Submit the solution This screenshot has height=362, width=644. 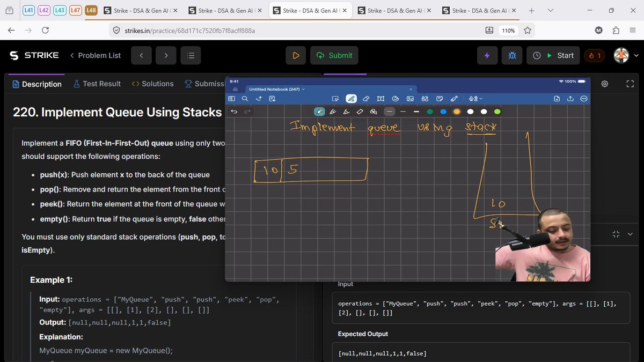334,55
